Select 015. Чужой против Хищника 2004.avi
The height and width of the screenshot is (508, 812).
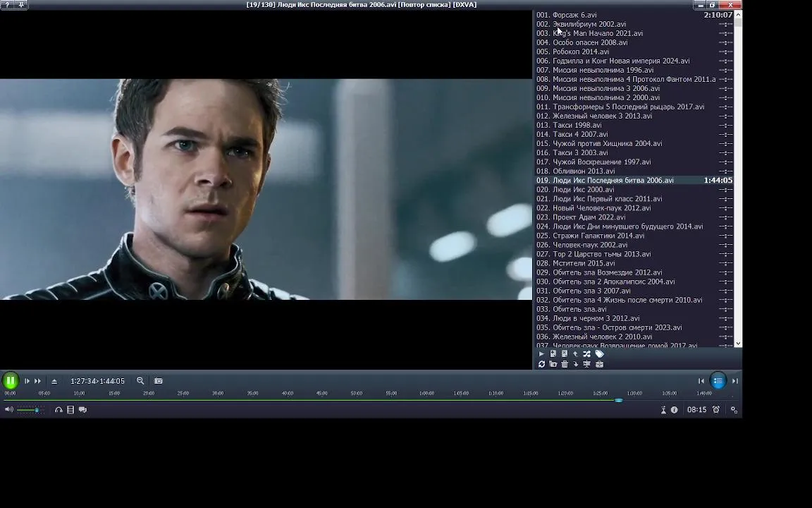tap(634, 144)
